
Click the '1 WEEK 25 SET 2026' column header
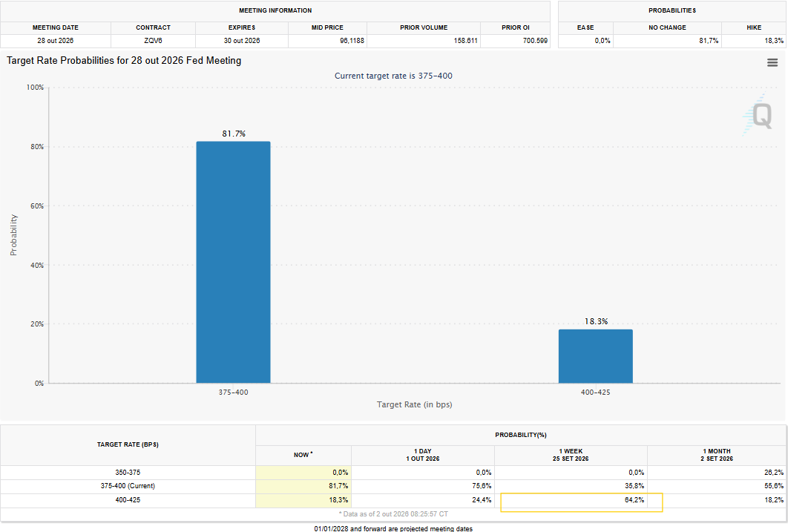571,455
